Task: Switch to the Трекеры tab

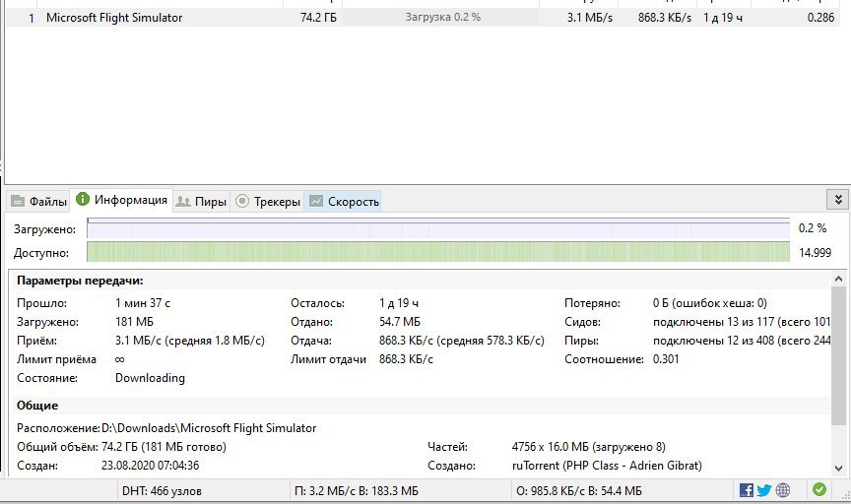Action: [x=267, y=201]
